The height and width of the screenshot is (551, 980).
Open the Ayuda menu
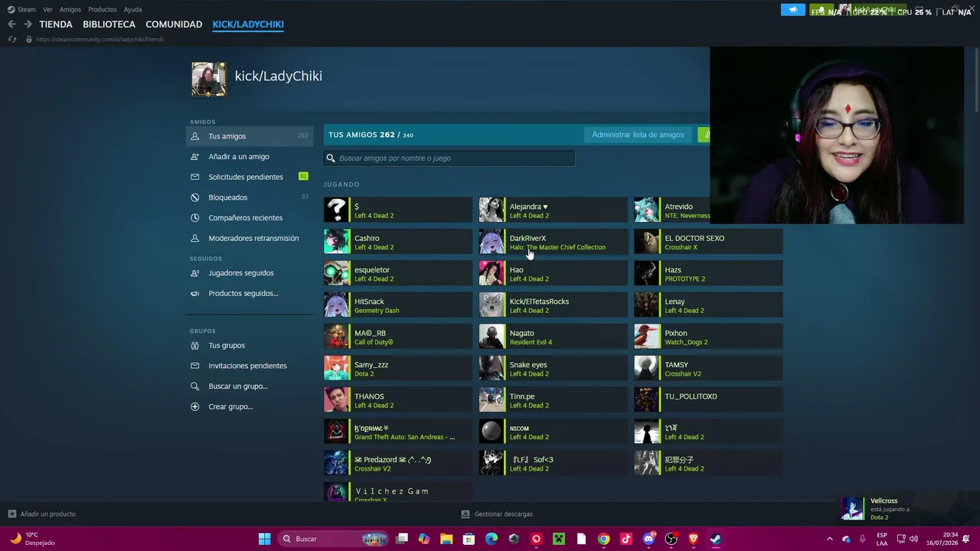pos(132,9)
